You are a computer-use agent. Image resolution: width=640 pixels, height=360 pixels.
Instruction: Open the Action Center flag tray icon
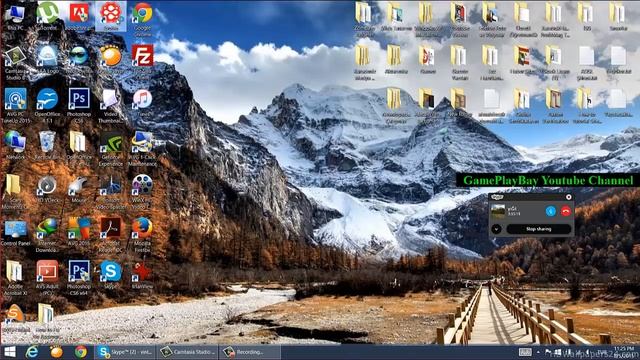[548, 352]
